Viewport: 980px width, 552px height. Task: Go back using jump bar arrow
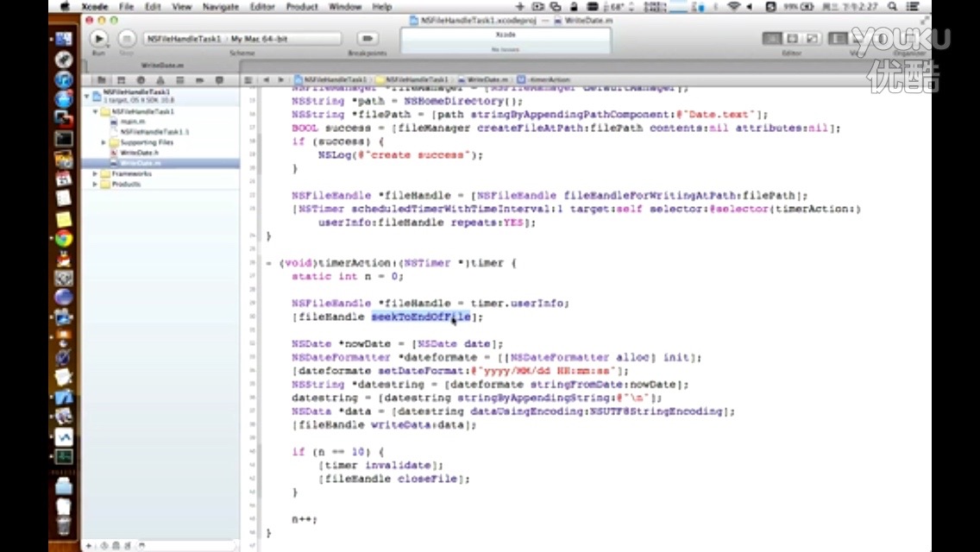266,79
